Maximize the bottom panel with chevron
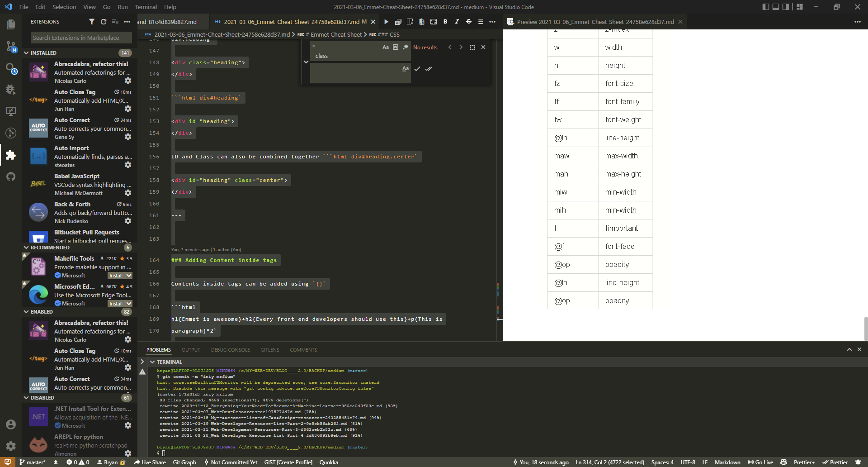The image size is (868, 467). pos(849,349)
